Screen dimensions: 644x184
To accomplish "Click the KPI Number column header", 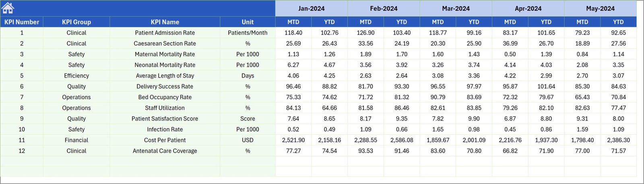I will tap(22, 22).
